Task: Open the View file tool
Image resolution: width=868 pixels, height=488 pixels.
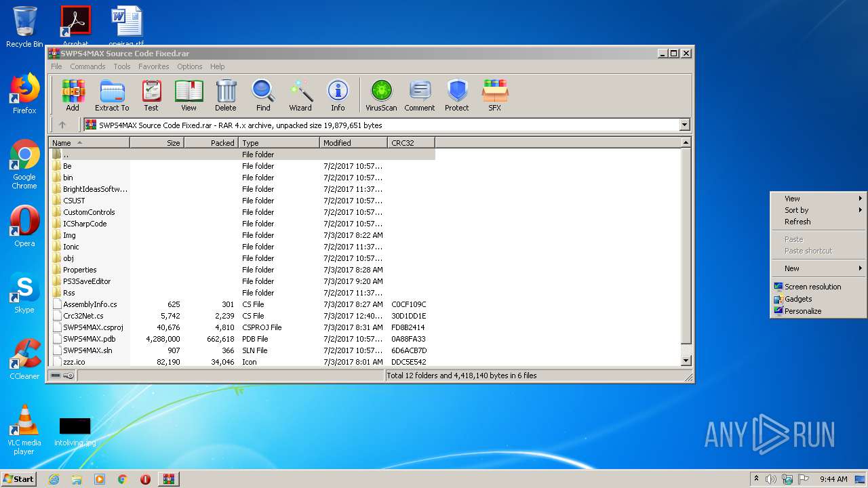Action: [x=189, y=95]
